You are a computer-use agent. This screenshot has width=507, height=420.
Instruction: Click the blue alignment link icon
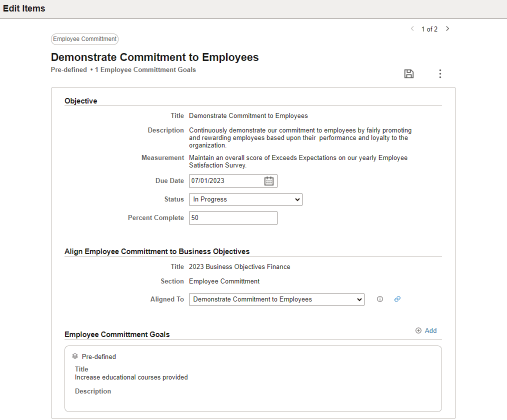tap(397, 299)
